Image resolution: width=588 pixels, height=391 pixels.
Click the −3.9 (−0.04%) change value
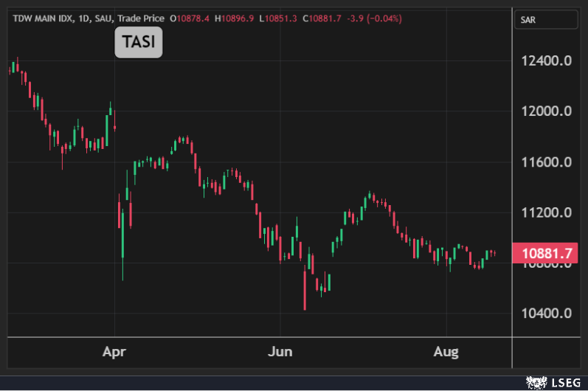[375, 18]
